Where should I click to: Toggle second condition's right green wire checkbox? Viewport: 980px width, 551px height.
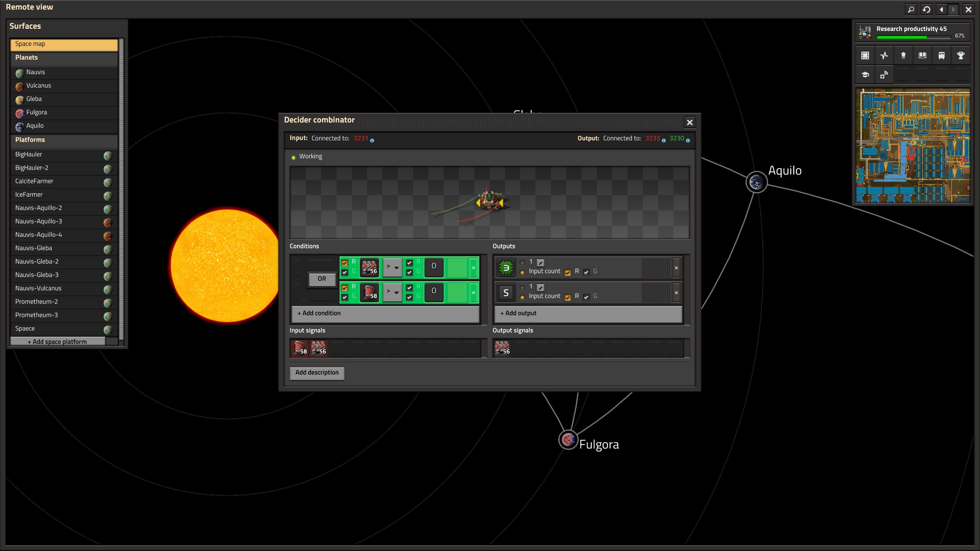pyautogui.click(x=409, y=297)
